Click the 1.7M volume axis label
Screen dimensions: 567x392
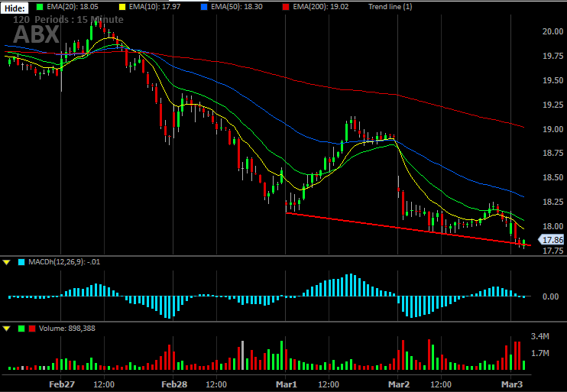[x=540, y=353]
